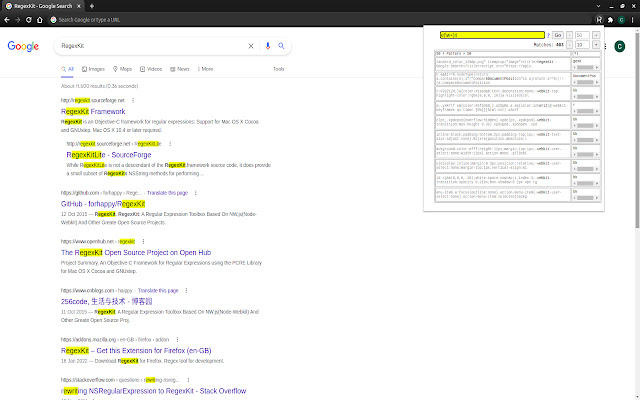Switch to the Videos tab

(x=151, y=69)
